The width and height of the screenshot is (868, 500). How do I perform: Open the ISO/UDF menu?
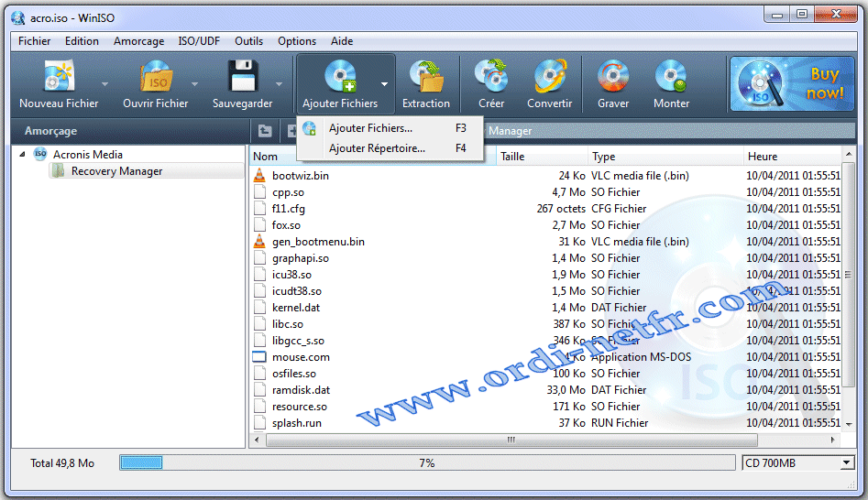199,41
